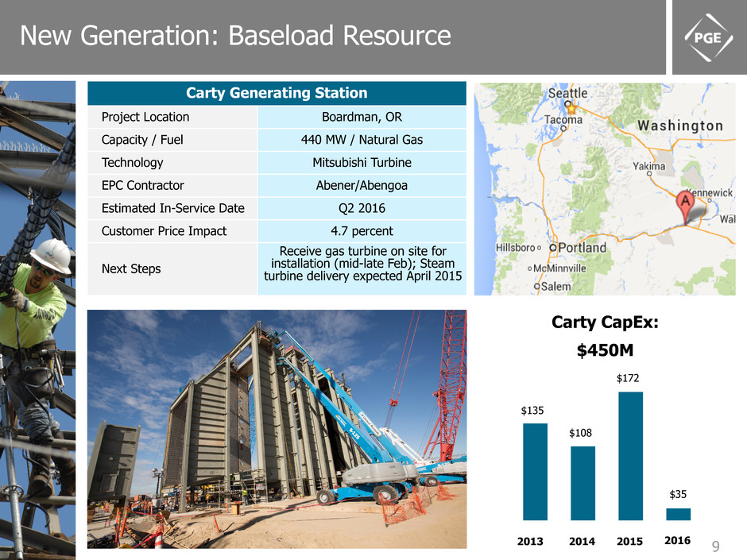Viewport: 747px width, 560px height.
Task: Select the Boardman, OR table cell
Action: (362, 117)
